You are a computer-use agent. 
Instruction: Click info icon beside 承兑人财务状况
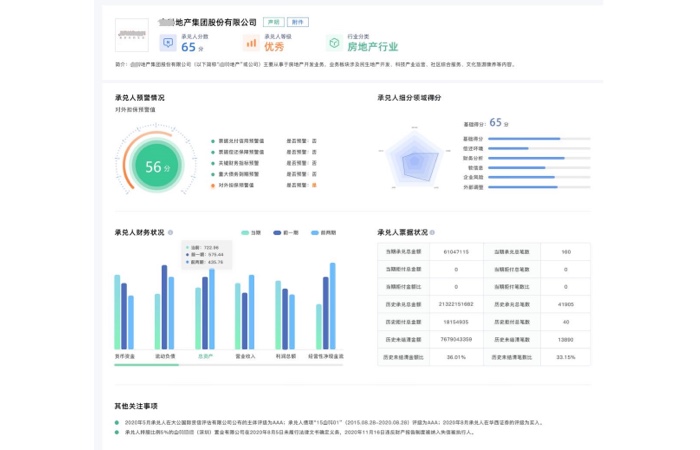coord(171,233)
